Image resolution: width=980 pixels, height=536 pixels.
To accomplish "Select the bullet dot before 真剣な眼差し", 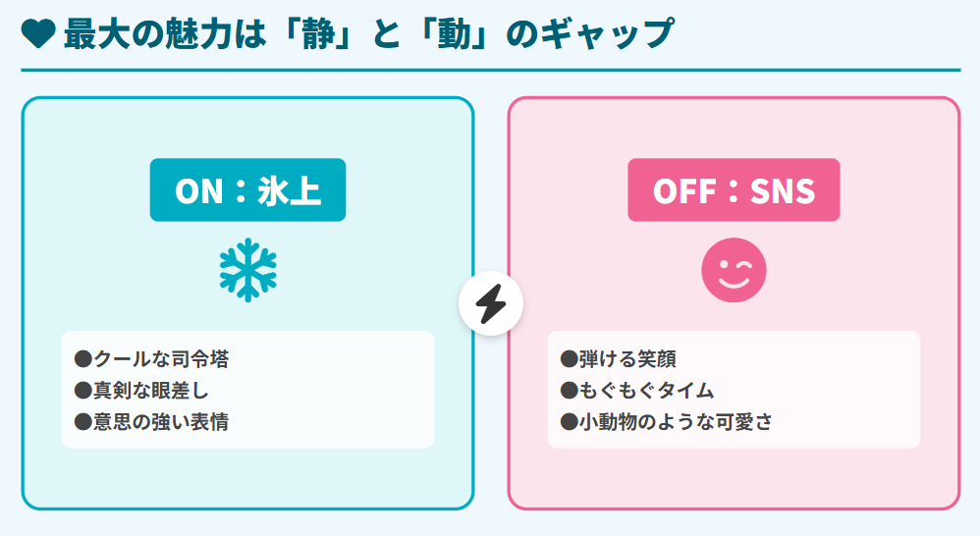I will coord(83,390).
